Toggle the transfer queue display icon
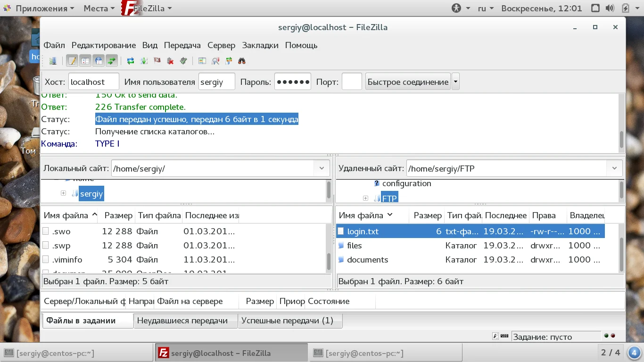This screenshot has width=644, height=362. [112, 61]
